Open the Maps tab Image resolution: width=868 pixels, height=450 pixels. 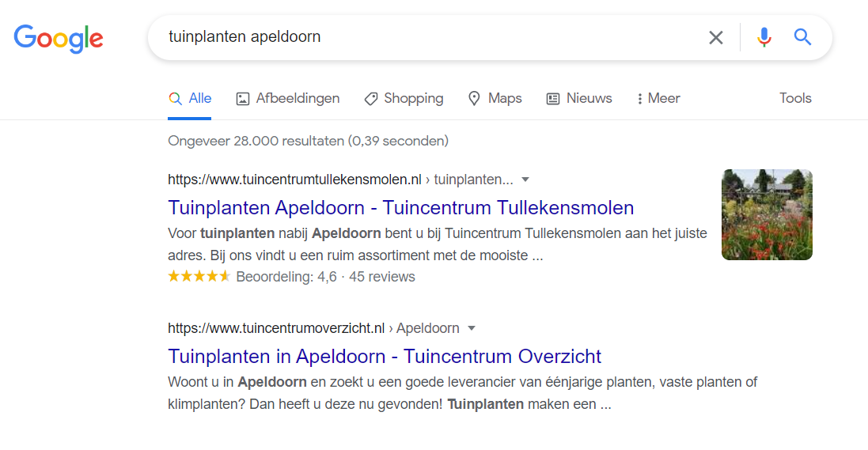point(495,98)
